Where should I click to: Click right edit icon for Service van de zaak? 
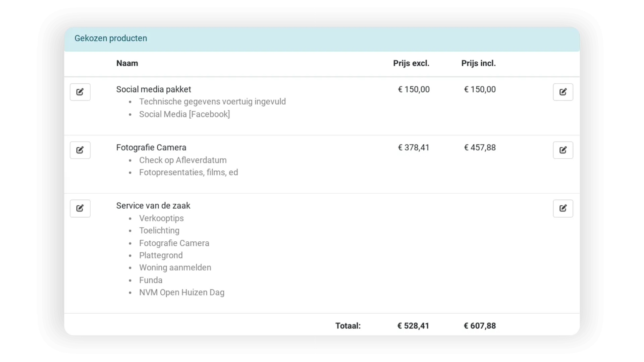coord(563,208)
